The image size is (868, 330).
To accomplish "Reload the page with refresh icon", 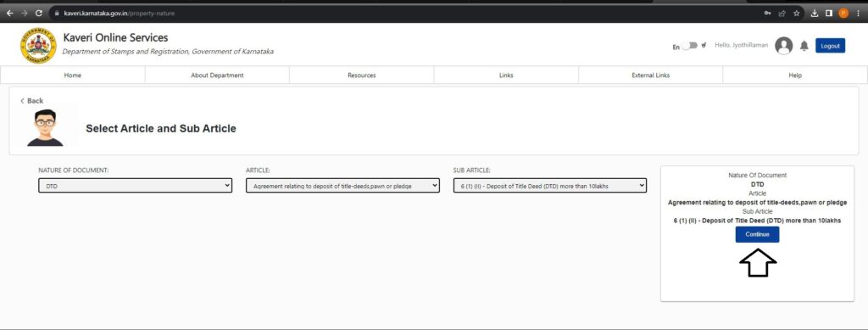I will [x=39, y=14].
